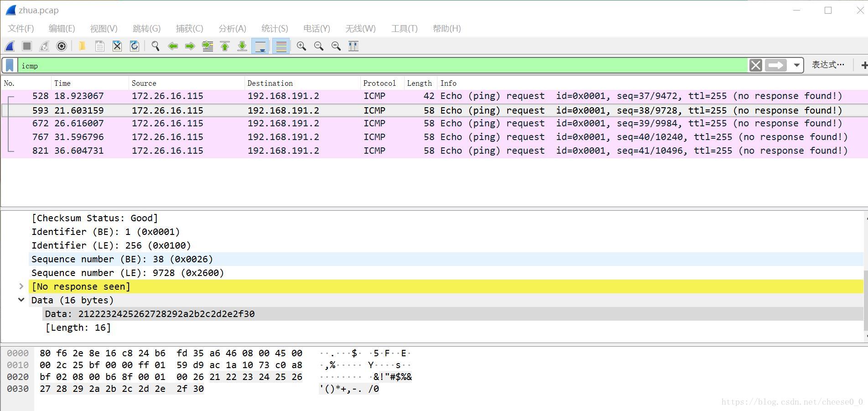This screenshot has width=868, height=411.
Task: Close this capture file
Action: (x=117, y=46)
